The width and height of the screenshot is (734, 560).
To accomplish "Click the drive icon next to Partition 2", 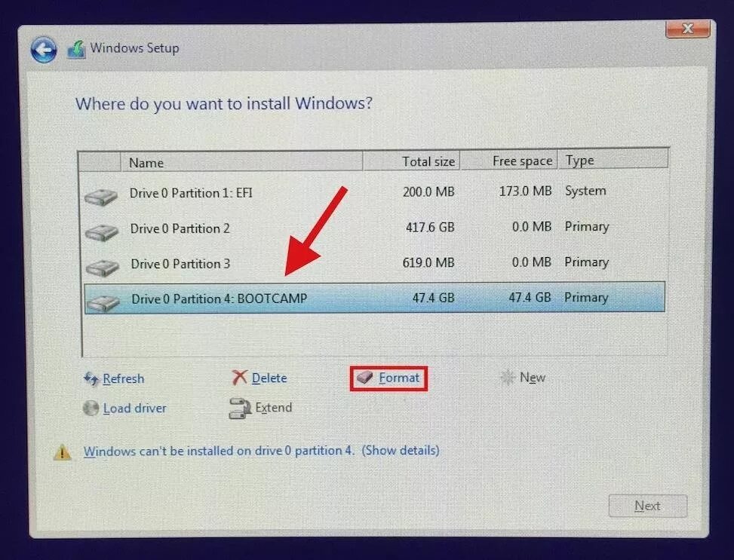I will click(102, 232).
